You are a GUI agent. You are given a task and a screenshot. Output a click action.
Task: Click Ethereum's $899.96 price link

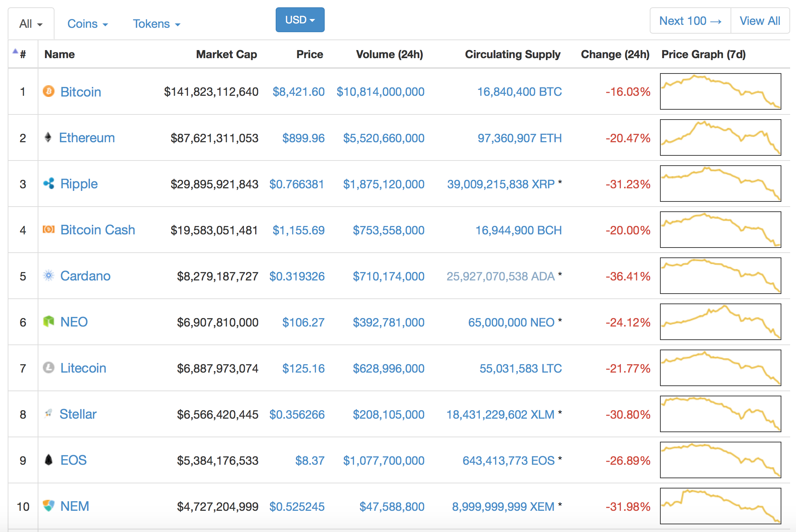[303, 138]
